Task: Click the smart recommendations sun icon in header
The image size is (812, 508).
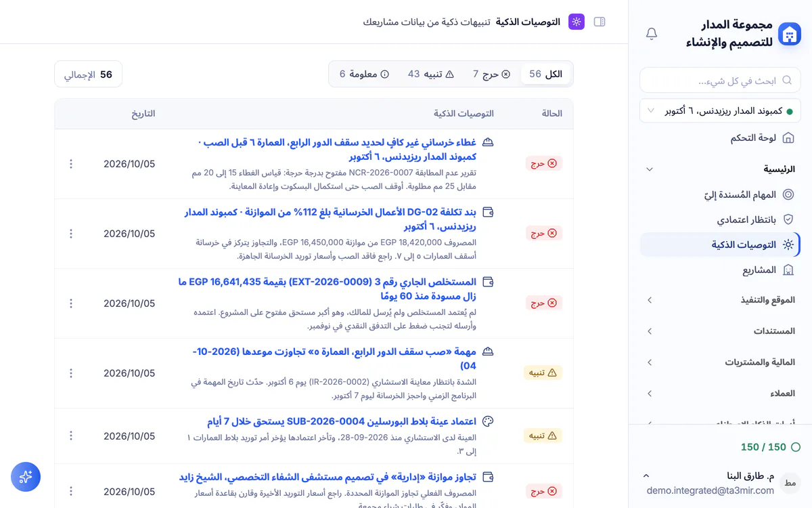Action: point(577,22)
